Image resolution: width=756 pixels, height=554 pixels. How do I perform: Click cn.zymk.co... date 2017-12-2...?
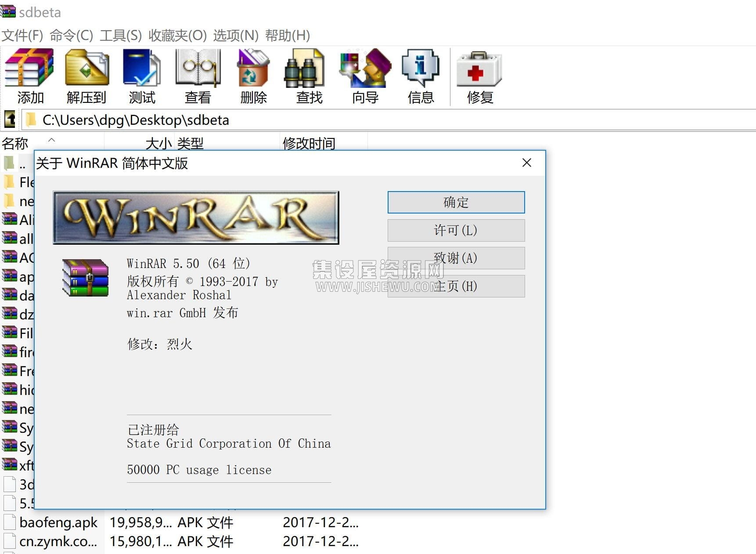(x=320, y=541)
